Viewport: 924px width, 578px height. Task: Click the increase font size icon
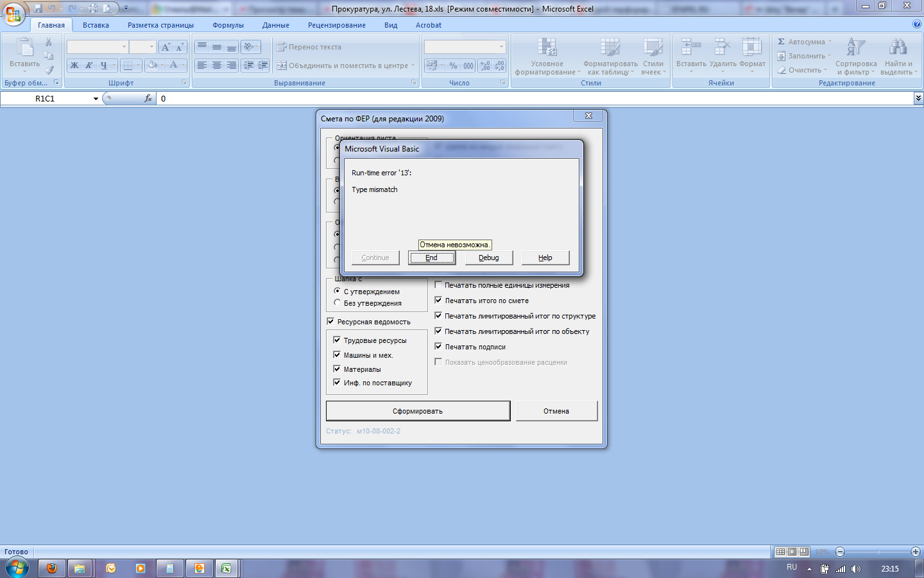point(166,47)
